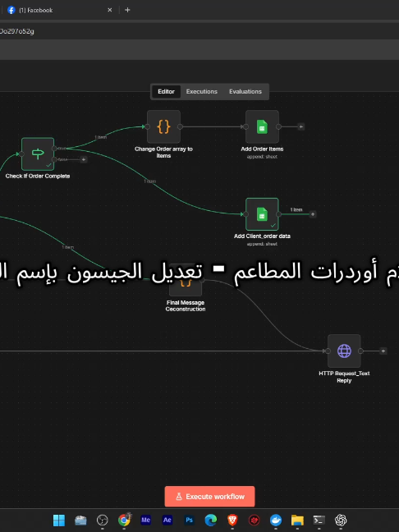Open Docker Desktop from the taskbar
This screenshot has width=399, height=532.
click(x=276, y=521)
